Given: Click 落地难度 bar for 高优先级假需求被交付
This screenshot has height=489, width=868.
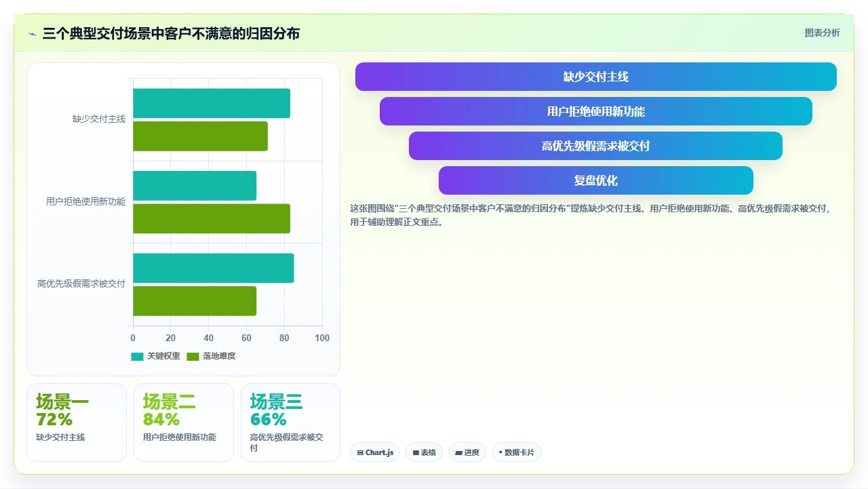Looking at the screenshot, I should click(x=195, y=301).
